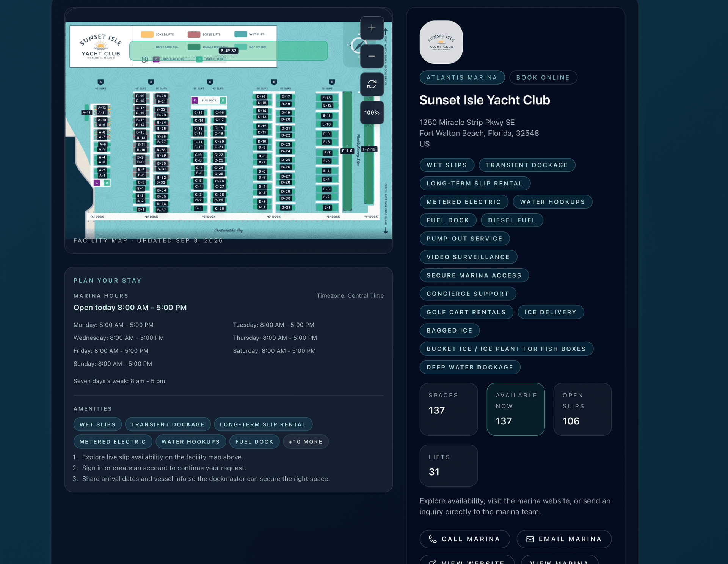Zoom in on the facility map
Screen dimensions: 728x564
372,28
